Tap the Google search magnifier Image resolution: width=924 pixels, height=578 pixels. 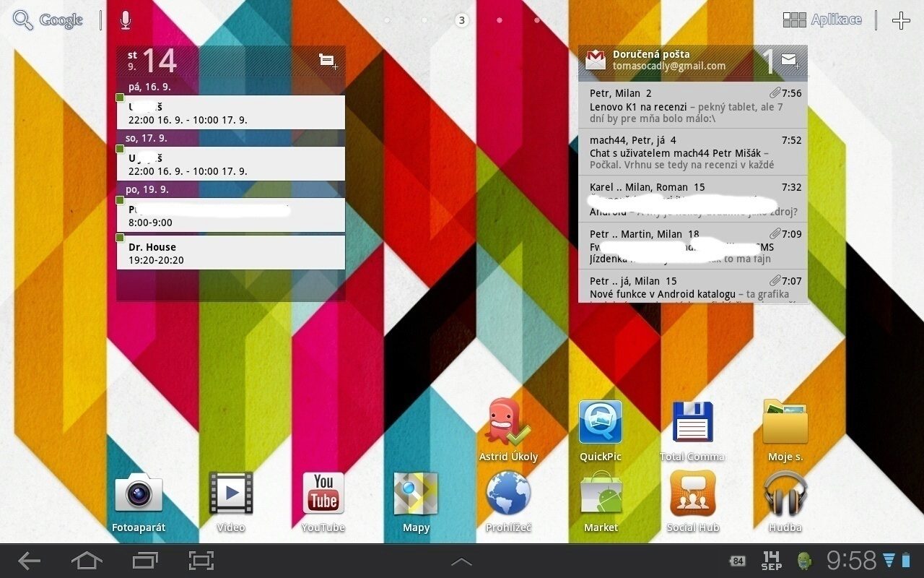tap(23, 20)
